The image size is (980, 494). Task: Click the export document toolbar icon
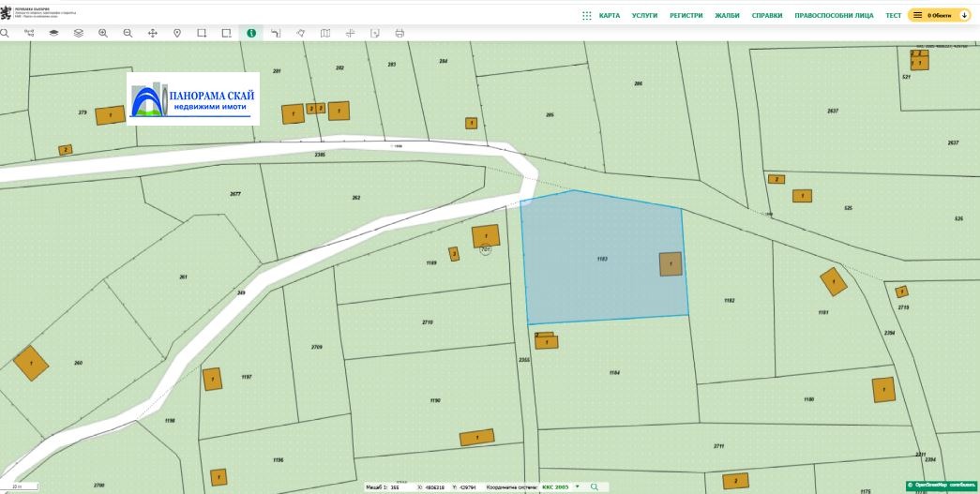(374, 33)
